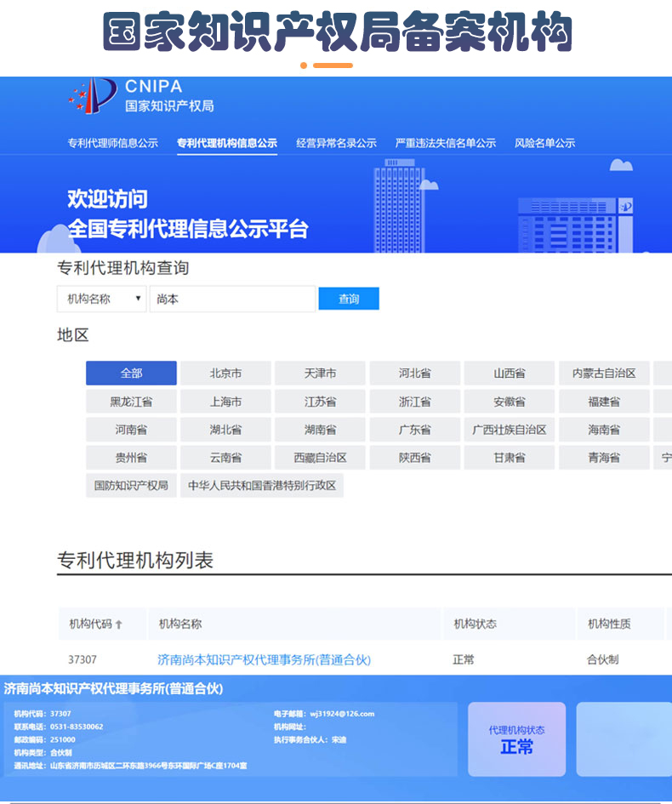Click 机构状态 column header
Screen dimensions: 672x804
[x=509, y=624]
